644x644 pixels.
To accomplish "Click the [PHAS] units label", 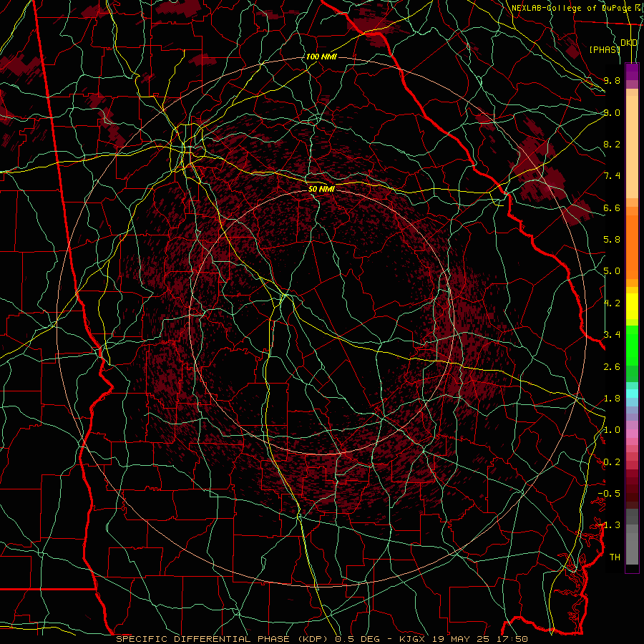I will (605, 49).
